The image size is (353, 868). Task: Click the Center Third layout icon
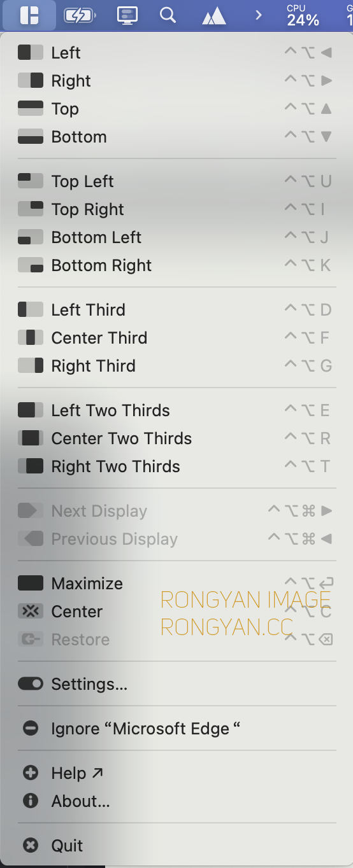click(x=31, y=338)
